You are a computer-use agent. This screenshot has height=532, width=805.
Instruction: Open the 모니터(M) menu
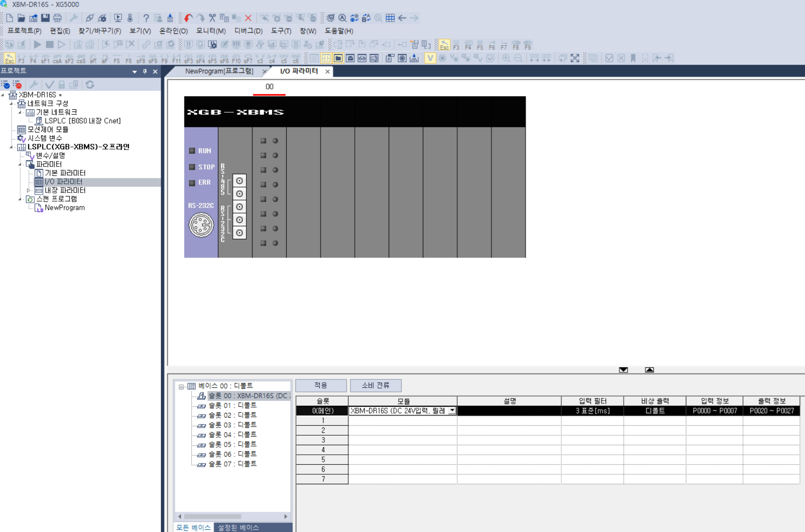(x=211, y=31)
